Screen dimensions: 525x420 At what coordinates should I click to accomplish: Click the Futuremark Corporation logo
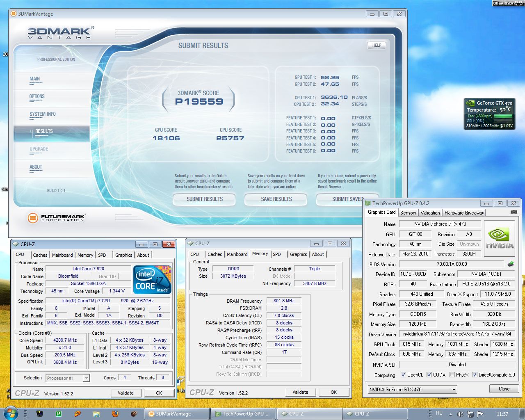tap(57, 218)
